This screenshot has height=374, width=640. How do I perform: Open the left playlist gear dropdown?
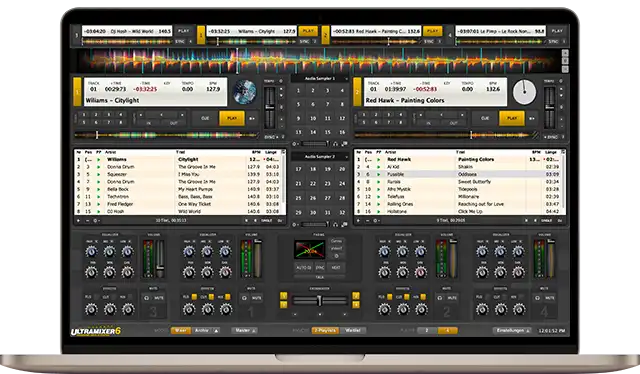(x=96, y=220)
